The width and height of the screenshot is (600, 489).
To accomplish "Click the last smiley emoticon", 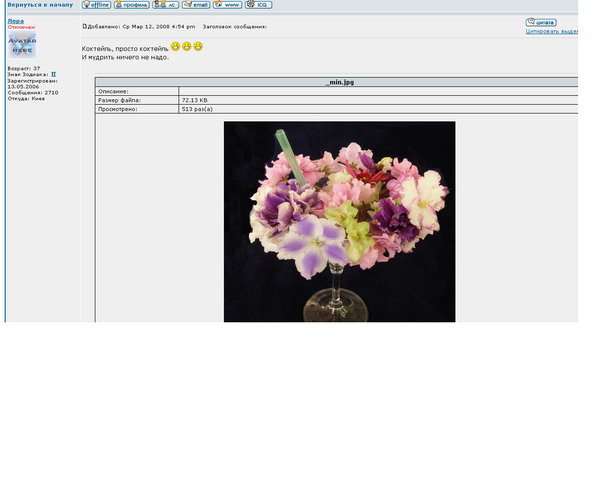I will click(198, 47).
